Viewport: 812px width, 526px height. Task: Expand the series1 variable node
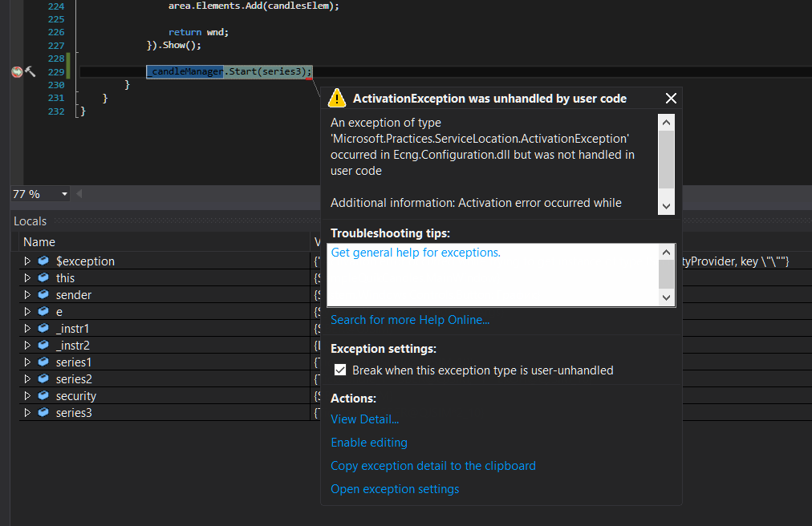27,362
